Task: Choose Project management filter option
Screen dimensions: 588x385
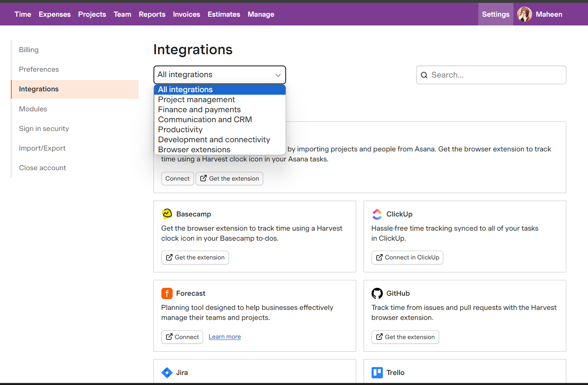Action: pos(220,100)
